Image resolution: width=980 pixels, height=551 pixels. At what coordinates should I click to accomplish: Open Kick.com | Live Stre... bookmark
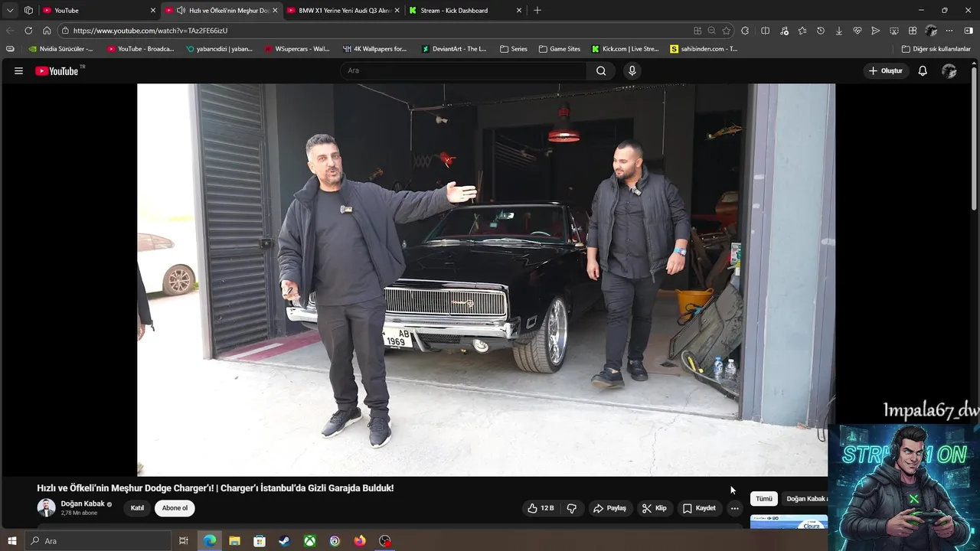626,49
